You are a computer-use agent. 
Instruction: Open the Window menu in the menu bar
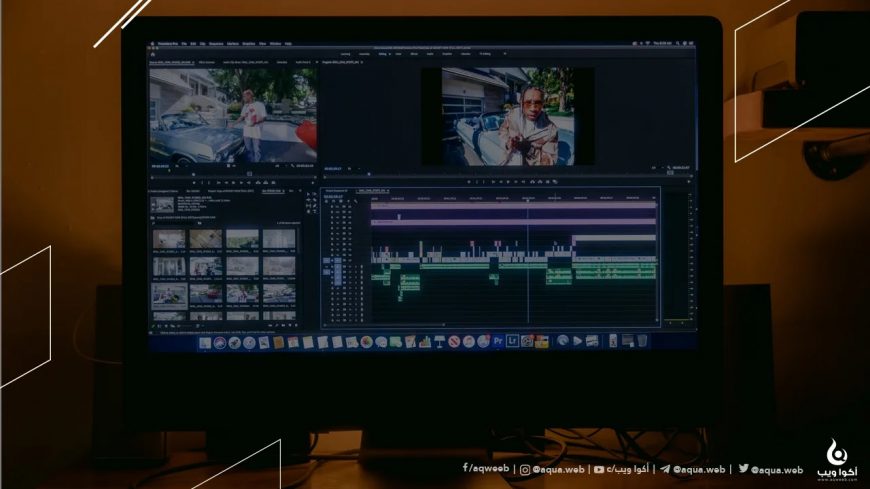tap(275, 44)
